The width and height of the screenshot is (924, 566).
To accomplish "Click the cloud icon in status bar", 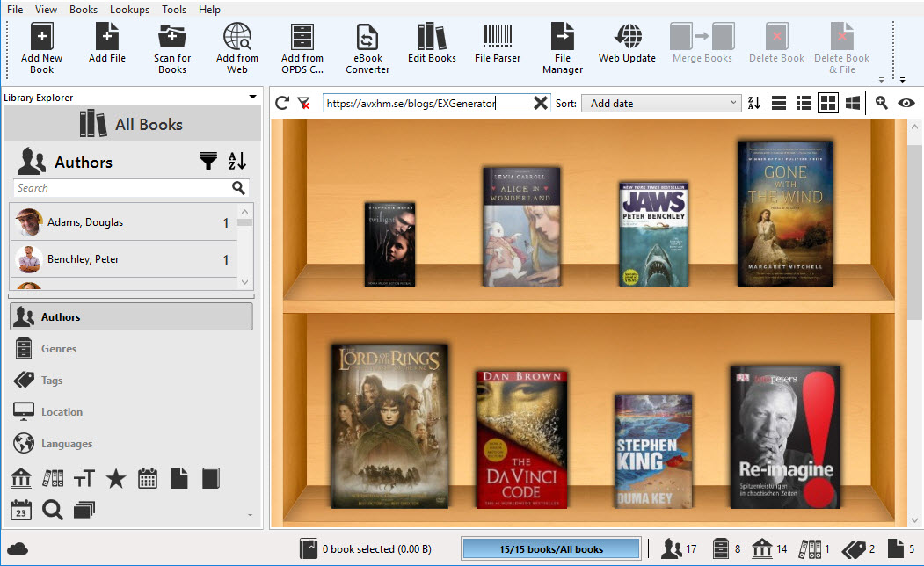I will (x=18, y=549).
